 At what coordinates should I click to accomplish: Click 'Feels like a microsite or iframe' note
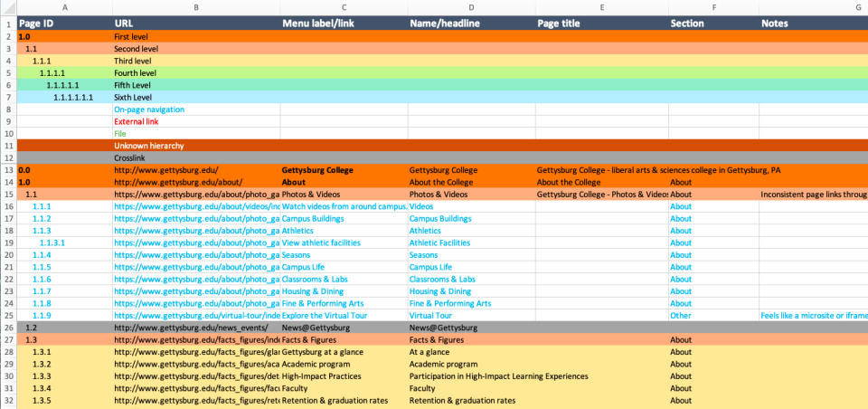814,315
